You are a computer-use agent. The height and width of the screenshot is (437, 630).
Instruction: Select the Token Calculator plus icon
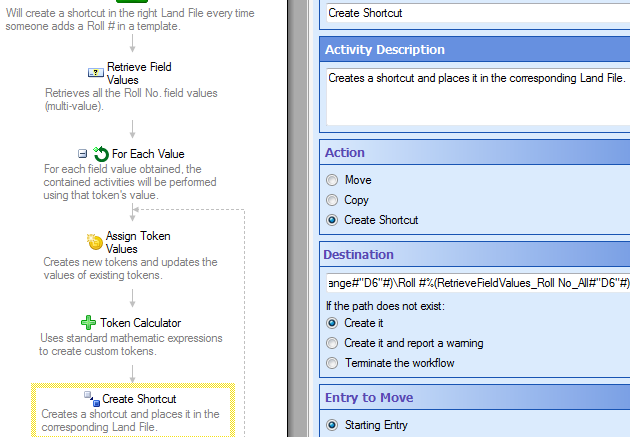[x=88, y=323]
